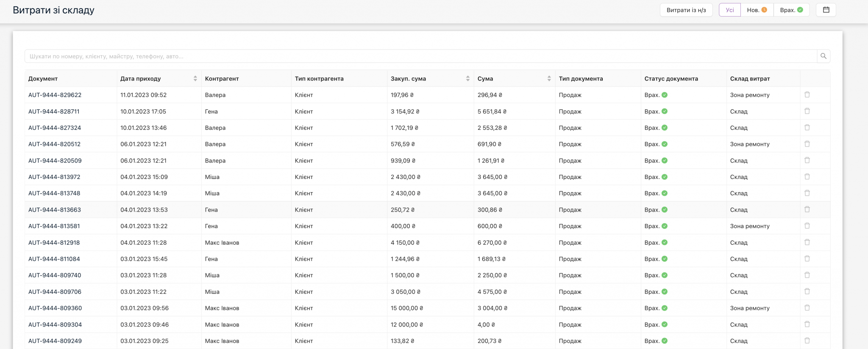This screenshot has width=868, height=349.
Task: Click green status badge for AUT-9444-820512
Action: tap(664, 144)
